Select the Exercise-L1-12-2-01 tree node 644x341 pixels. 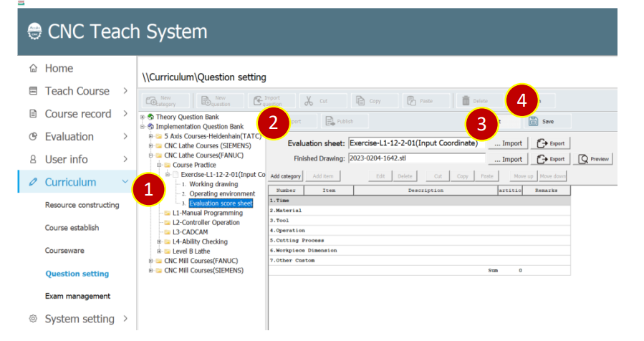pos(223,175)
